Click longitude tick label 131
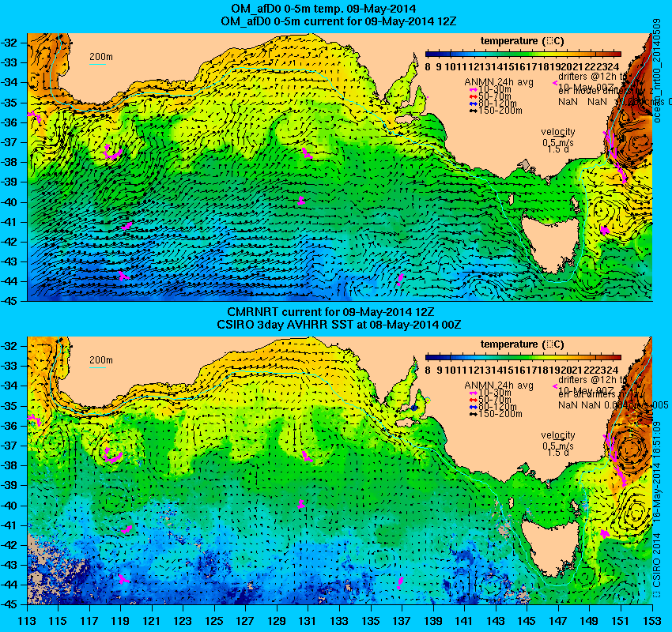 pyautogui.click(x=308, y=621)
